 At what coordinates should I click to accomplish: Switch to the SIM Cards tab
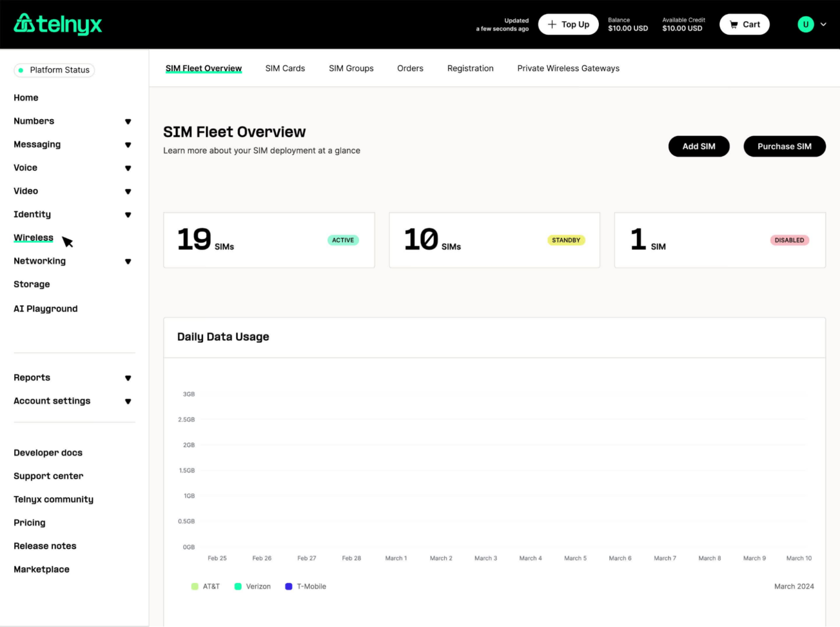tap(285, 68)
